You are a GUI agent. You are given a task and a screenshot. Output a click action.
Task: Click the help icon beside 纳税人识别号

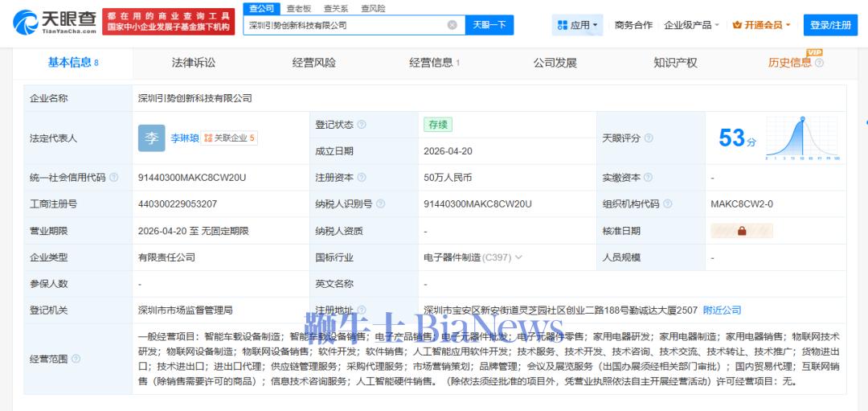380,203
